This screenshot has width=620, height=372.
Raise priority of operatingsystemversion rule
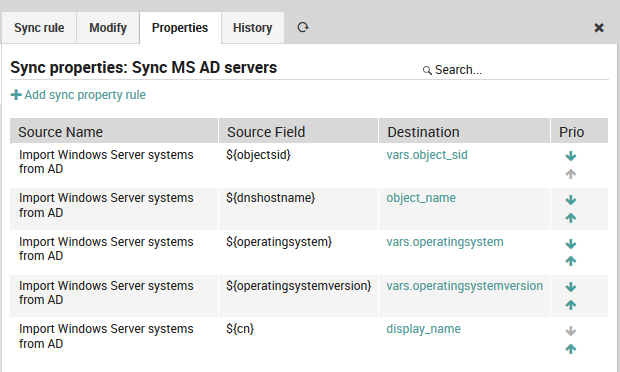570,305
